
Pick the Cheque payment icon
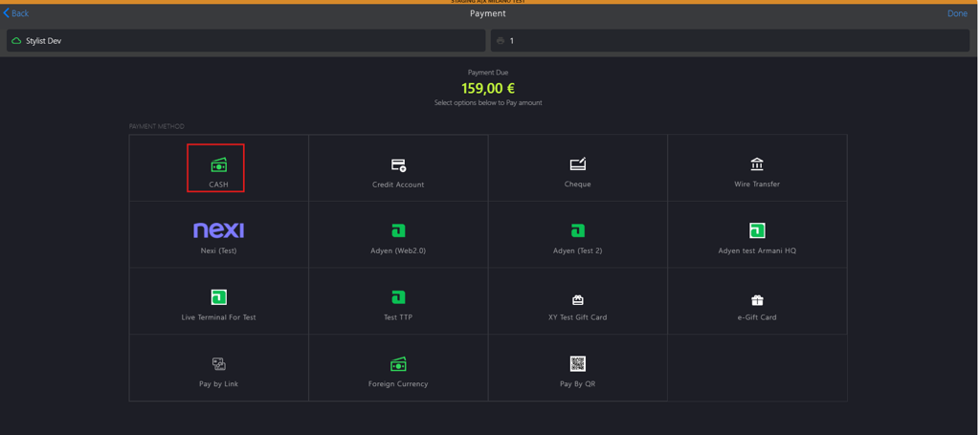[x=577, y=164]
